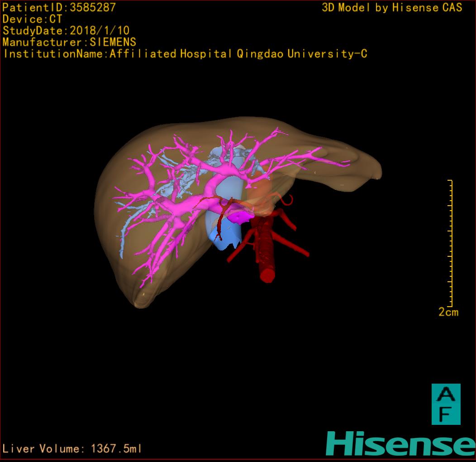Click the StudyDate 2018/1/10 label

point(66,31)
